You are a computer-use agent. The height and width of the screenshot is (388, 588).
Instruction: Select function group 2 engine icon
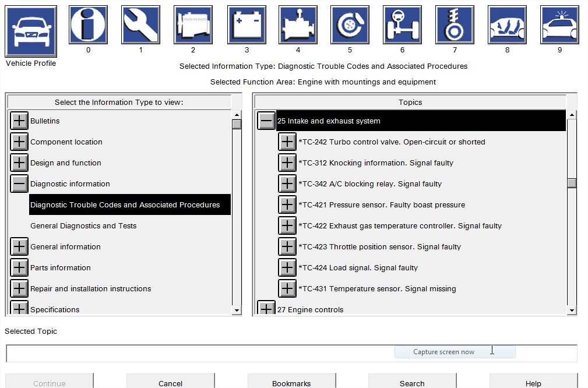(193, 24)
